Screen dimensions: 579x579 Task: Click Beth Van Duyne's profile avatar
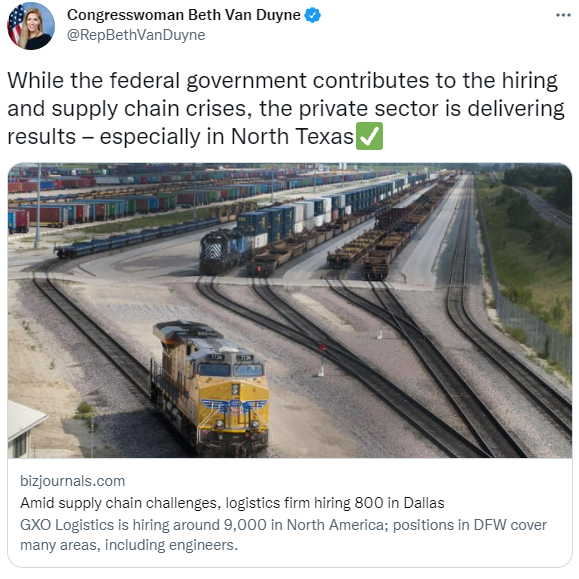click(x=31, y=26)
